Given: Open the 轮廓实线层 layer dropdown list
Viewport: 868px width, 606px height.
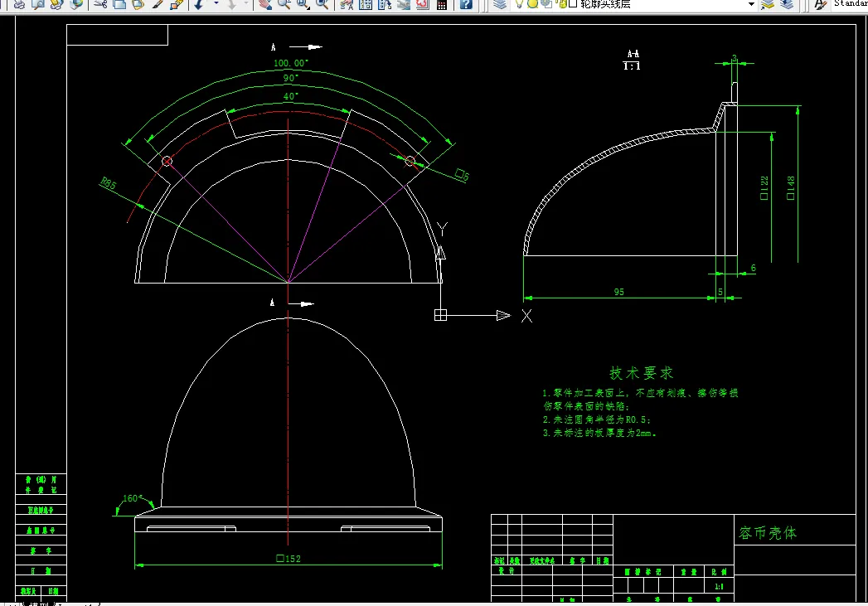Looking at the screenshot, I should click(751, 4).
